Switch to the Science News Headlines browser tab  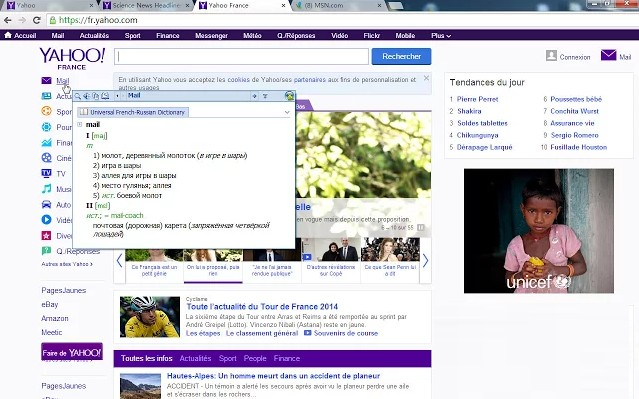[146, 5]
